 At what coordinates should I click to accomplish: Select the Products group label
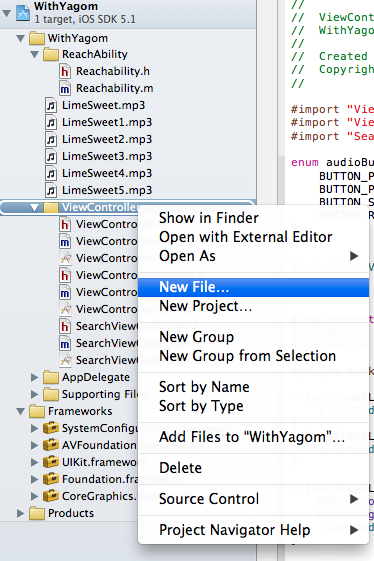click(71, 513)
